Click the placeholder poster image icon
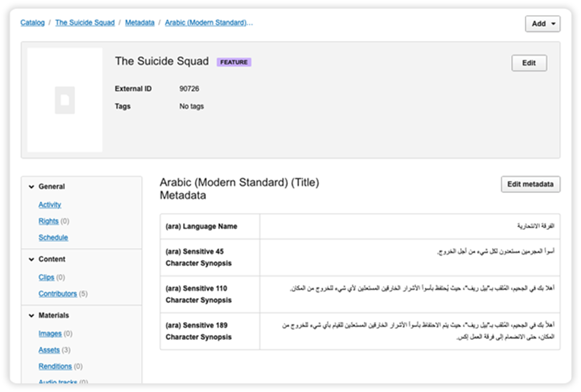This screenshot has height=392, width=581. tap(65, 100)
